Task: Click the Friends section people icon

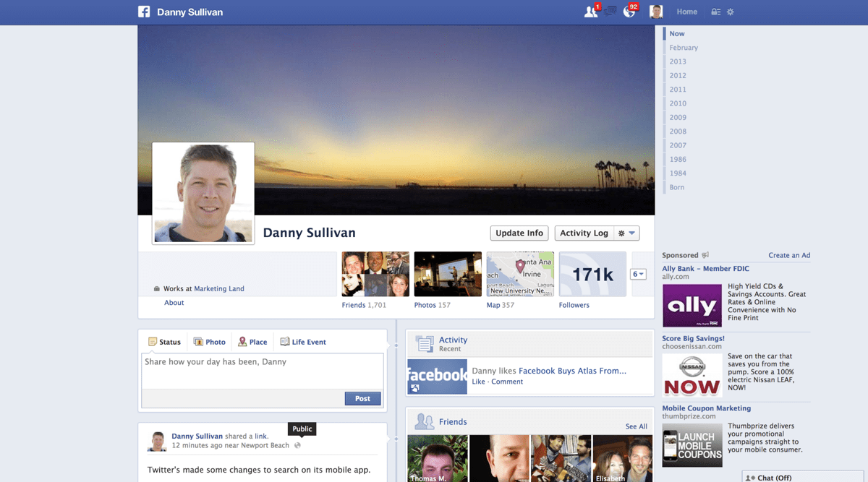Action: [x=425, y=421]
